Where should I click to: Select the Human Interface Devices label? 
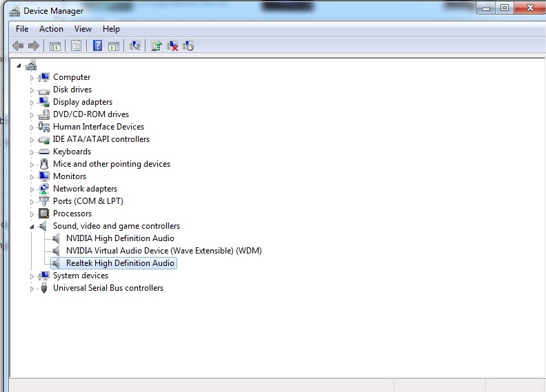tap(99, 127)
